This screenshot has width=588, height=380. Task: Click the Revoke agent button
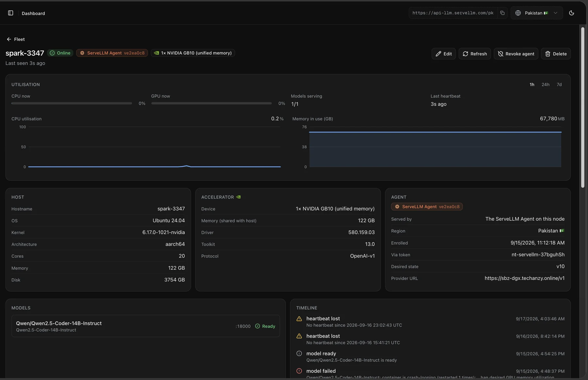tap(516, 54)
